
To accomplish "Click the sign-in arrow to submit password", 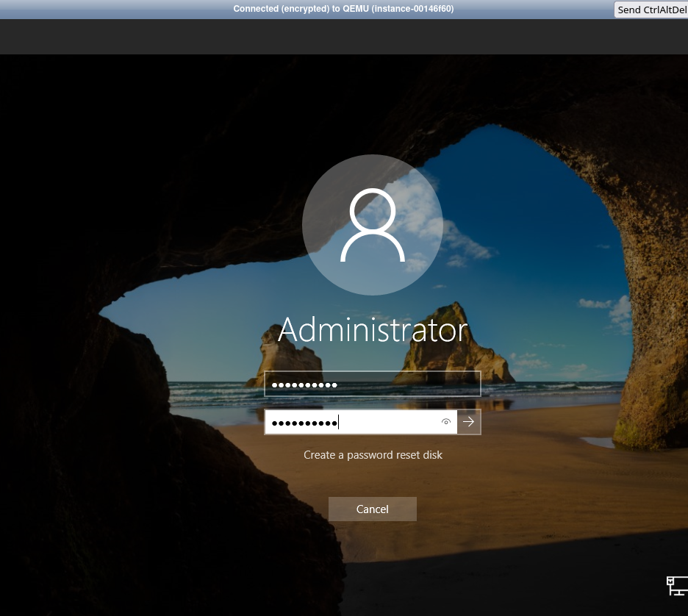I will [x=468, y=421].
